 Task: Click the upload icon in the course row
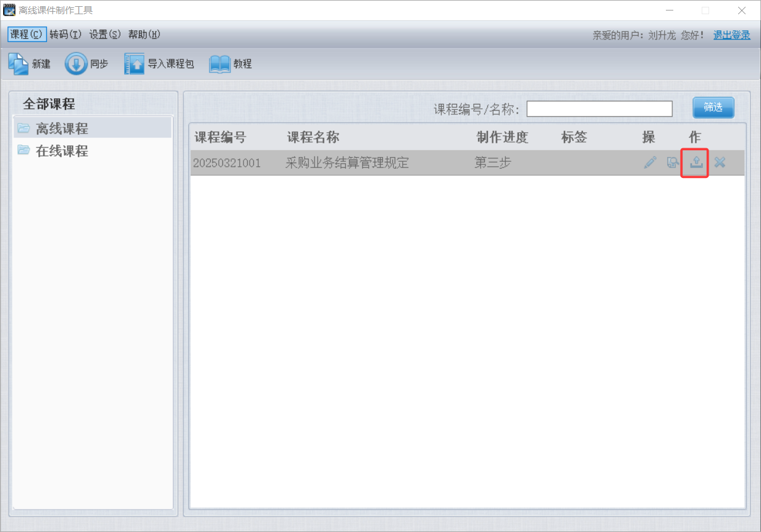696,163
